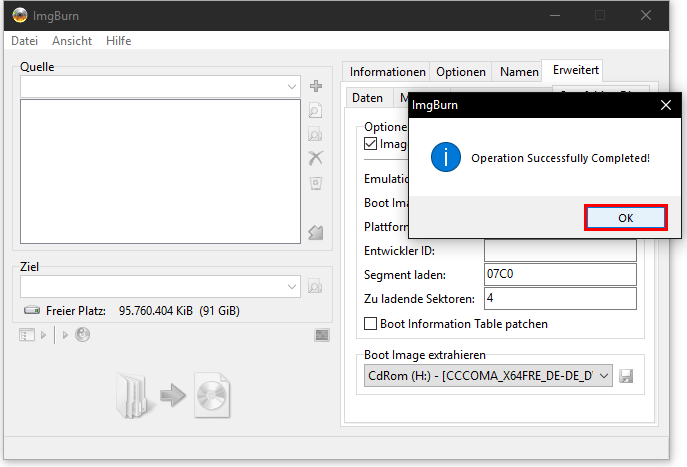Click the eraser icon below source tools
Image resolution: width=687 pixels, height=467 pixels.
pos(316,232)
